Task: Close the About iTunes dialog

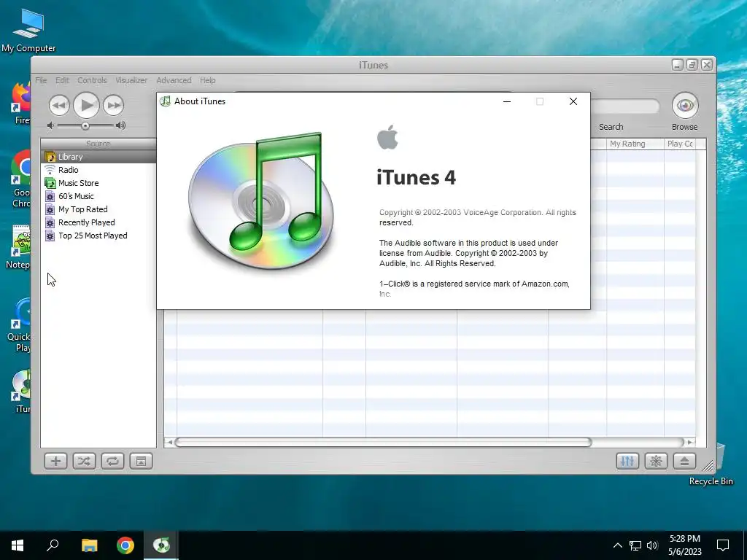Action: (573, 101)
